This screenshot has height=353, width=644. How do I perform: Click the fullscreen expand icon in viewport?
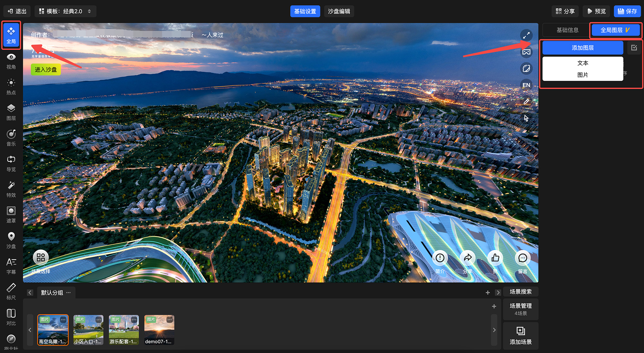pos(526,35)
